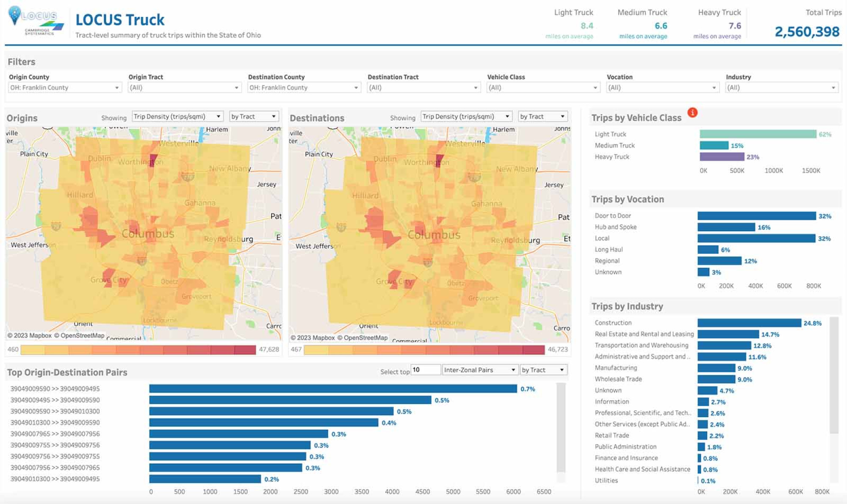The image size is (847, 504).
Task: Click the 'Select top' input showing 10
Action: (425, 369)
